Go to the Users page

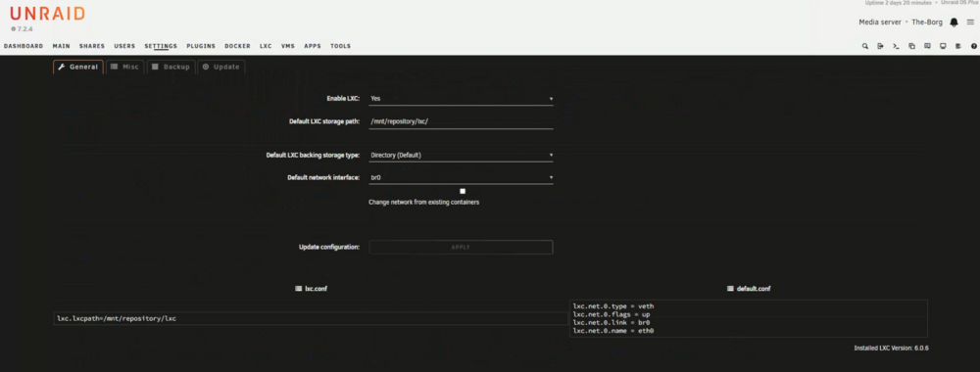point(124,46)
